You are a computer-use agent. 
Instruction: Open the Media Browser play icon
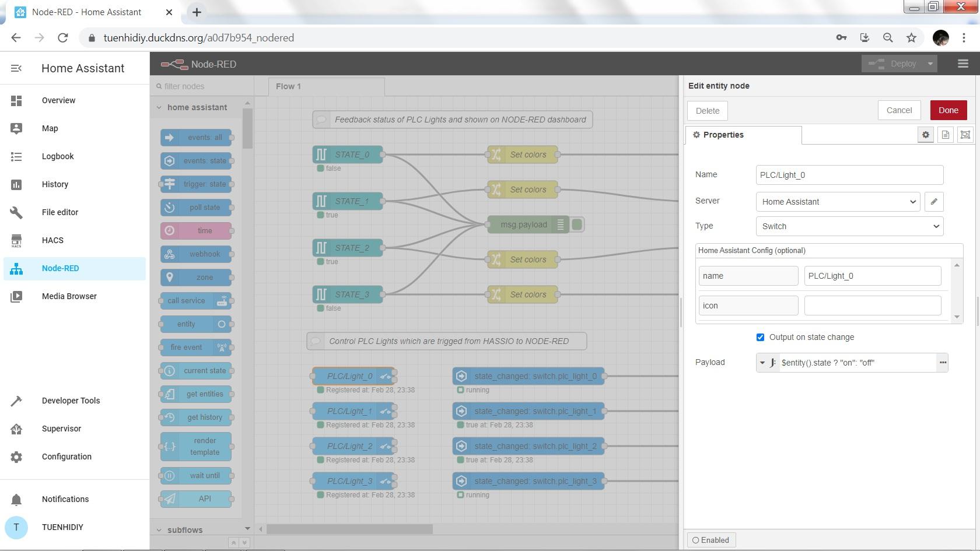(x=16, y=296)
